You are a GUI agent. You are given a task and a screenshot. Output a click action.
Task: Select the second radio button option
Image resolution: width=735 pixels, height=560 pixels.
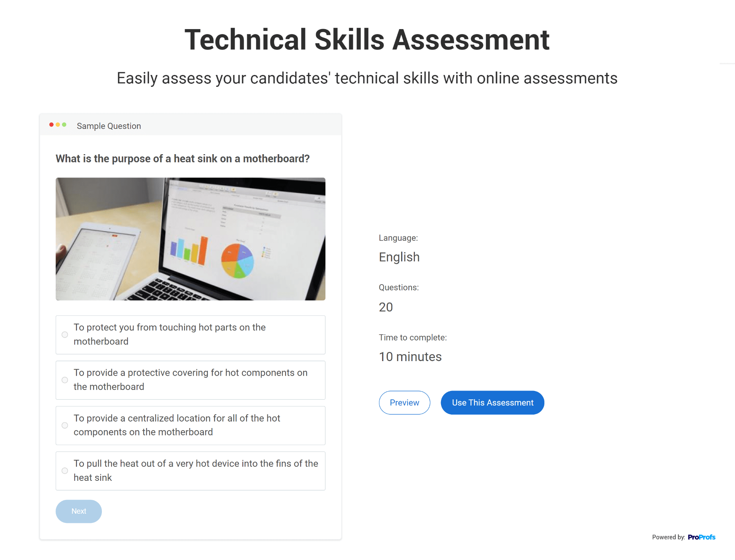(64, 379)
